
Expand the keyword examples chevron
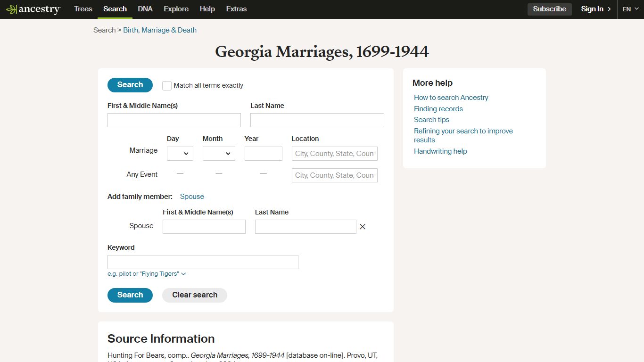pyautogui.click(x=183, y=274)
